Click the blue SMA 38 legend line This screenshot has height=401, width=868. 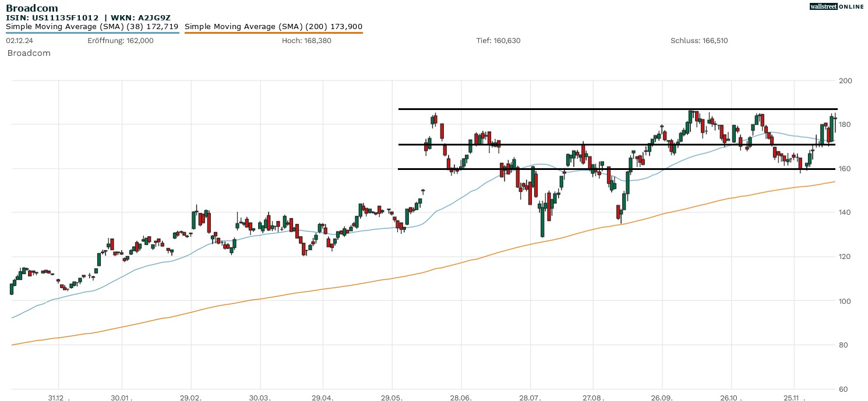92,33
